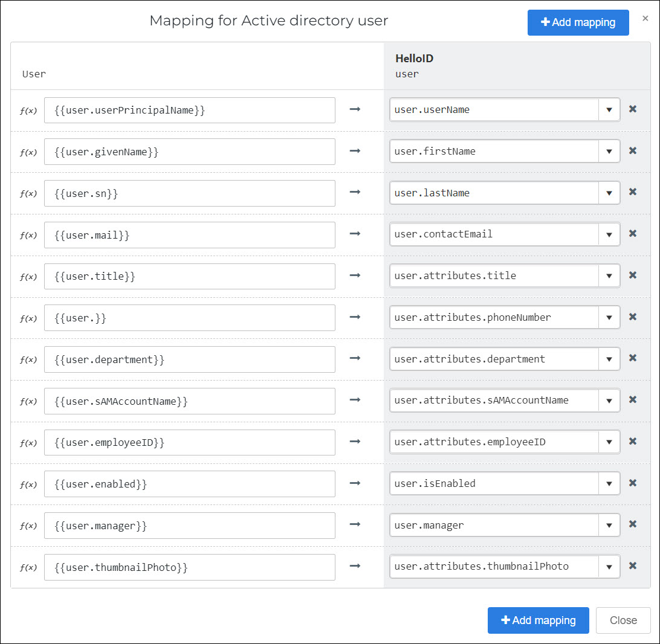The height and width of the screenshot is (644, 660).
Task: Remove the employeeID attribute mapping row
Action: (x=633, y=441)
